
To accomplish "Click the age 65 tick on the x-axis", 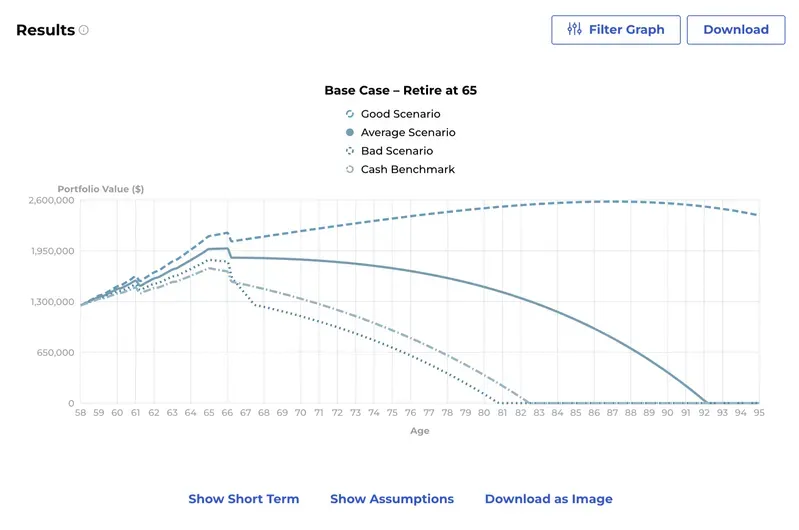I will [x=209, y=413].
